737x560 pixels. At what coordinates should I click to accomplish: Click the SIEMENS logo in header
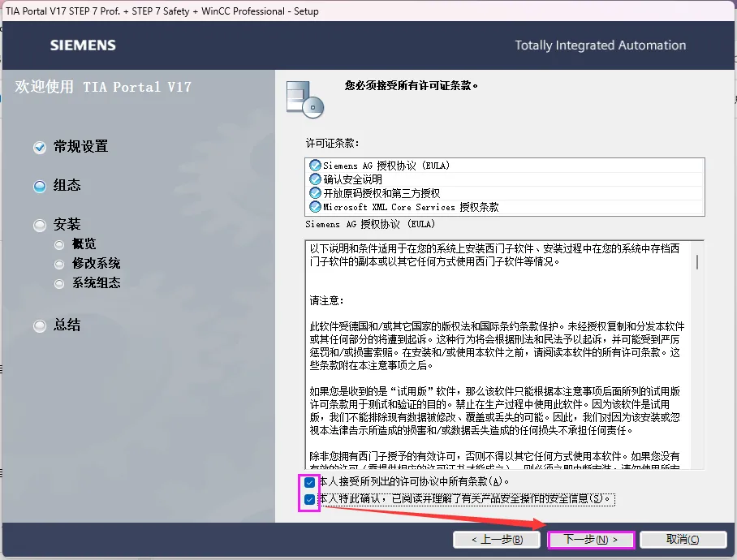point(83,45)
